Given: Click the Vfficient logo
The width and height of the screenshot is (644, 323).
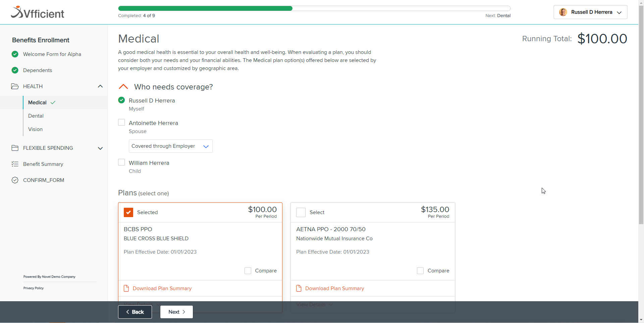Looking at the screenshot, I should (37, 12).
